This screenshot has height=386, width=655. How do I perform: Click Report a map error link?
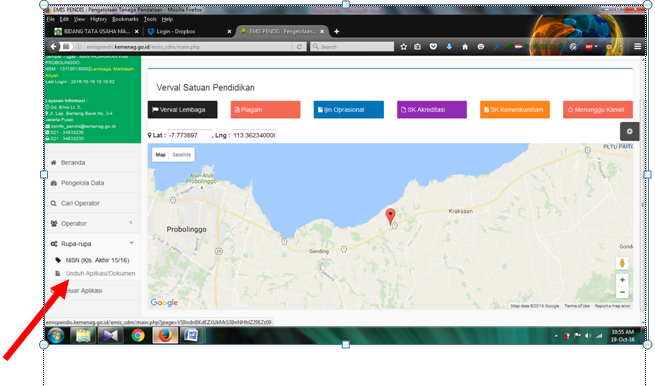click(x=612, y=306)
